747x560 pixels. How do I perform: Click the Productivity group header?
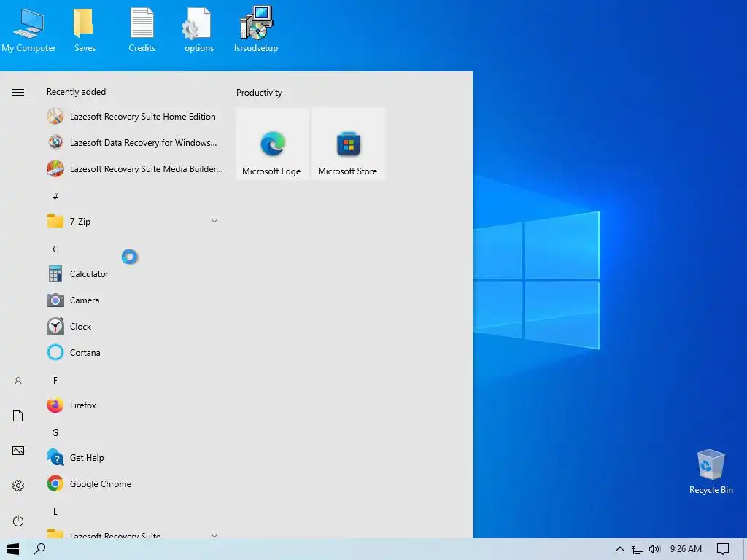(x=259, y=93)
